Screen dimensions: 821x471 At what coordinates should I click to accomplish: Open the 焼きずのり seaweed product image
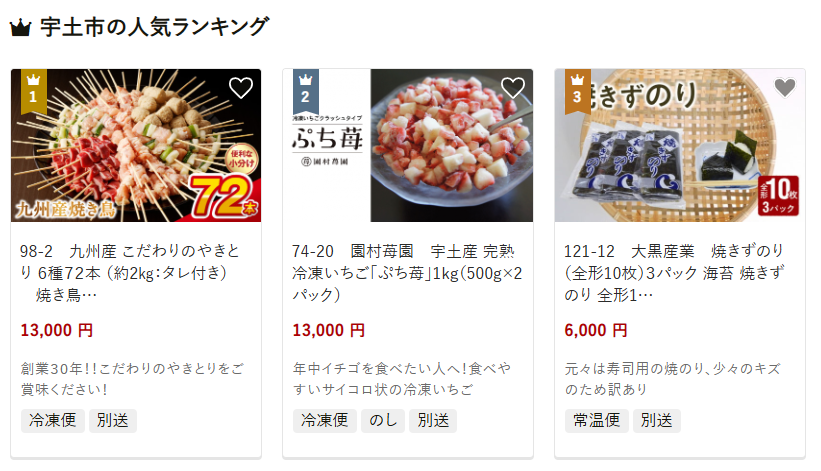pyautogui.click(x=680, y=145)
